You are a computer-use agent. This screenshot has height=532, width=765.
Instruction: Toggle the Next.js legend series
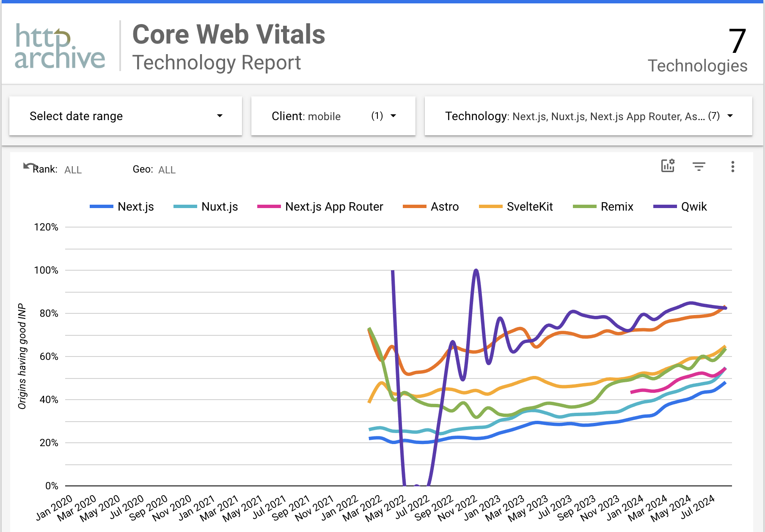pyautogui.click(x=122, y=206)
